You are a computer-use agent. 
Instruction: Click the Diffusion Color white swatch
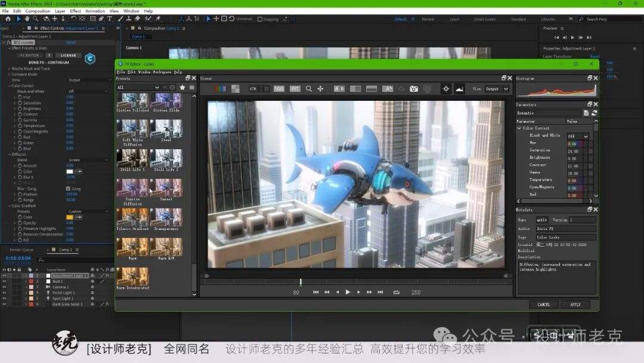70,171
